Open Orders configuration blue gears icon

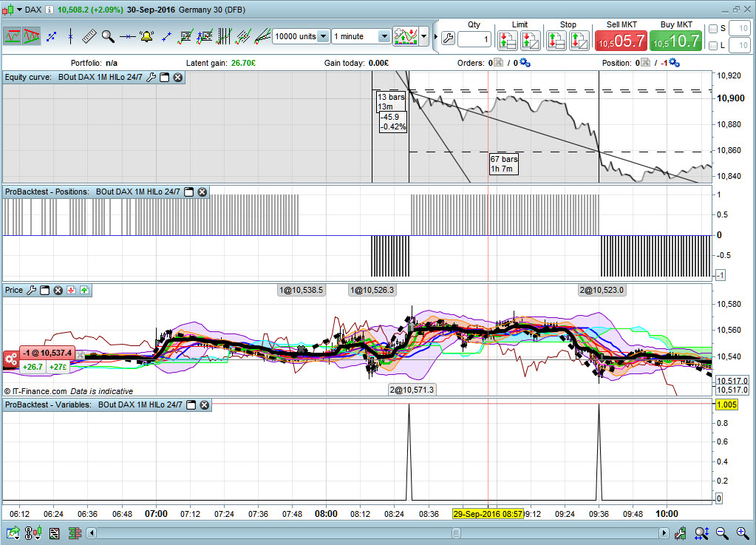pos(525,63)
